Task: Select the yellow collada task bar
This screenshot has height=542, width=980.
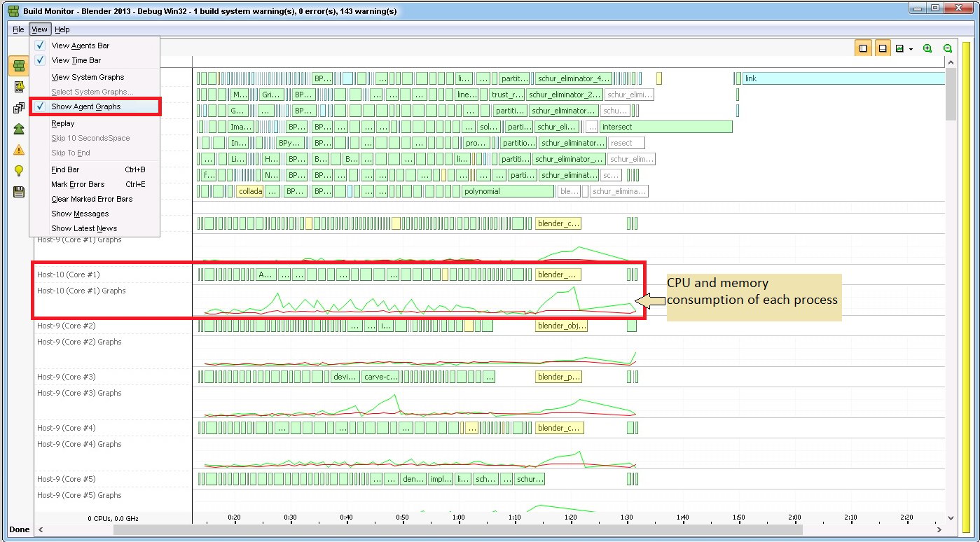Action: (x=250, y=191)
